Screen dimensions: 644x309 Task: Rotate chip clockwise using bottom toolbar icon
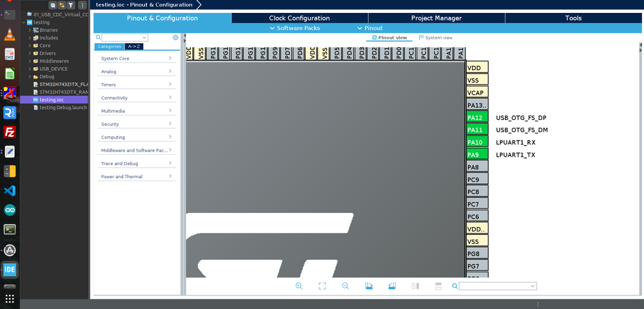pos(369,286)
